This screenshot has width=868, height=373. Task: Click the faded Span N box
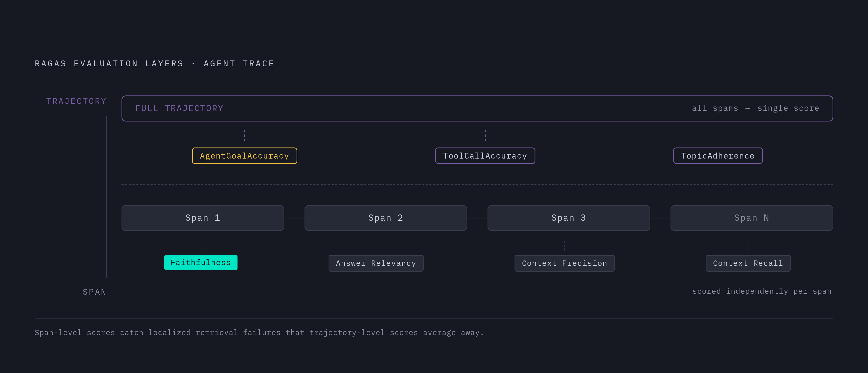[751, 218]
